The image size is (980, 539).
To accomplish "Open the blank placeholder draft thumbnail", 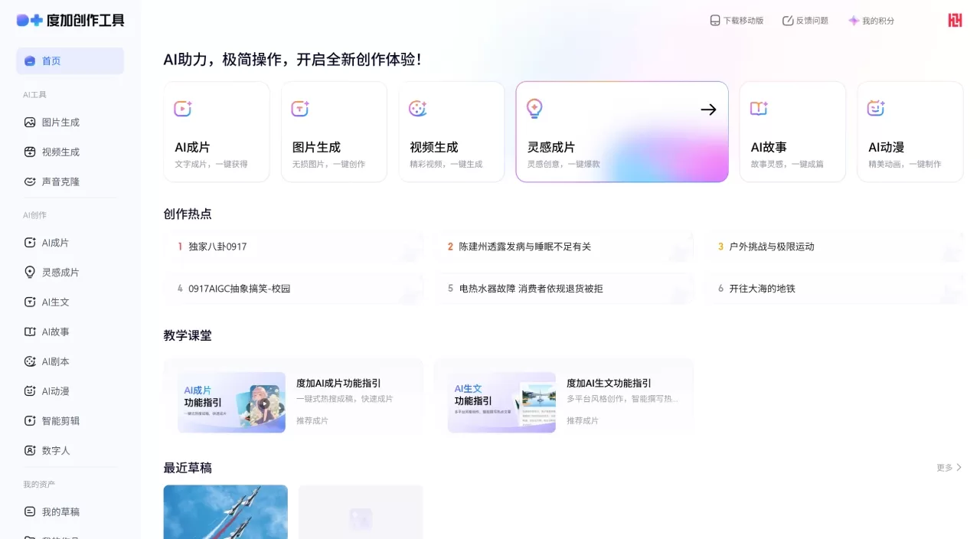I will pos(361,511).
